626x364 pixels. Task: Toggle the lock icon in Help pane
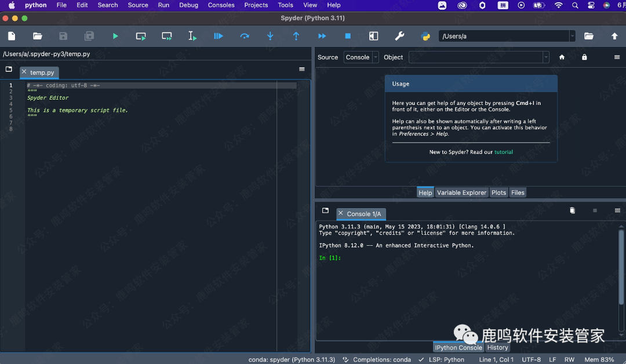tap(584, 57)
